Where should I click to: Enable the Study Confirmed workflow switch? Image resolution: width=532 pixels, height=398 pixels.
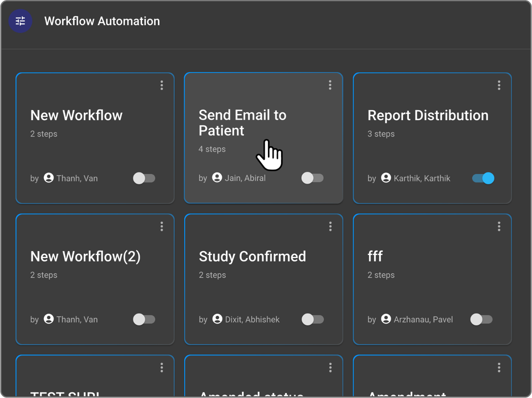(313, 319)
